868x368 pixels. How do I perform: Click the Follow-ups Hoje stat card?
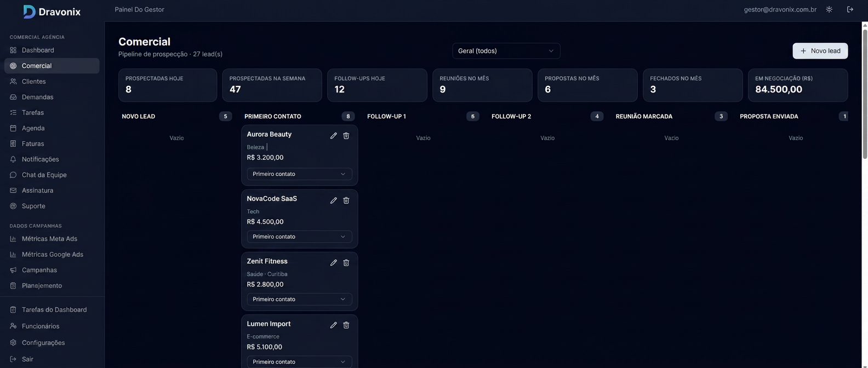(x=377, y=85)
